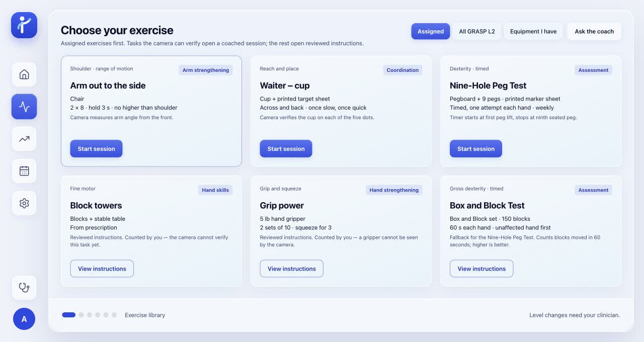Select the Assigned filter tab
The height and width of the screenshot is (342, 644).
tap(431, 31)
